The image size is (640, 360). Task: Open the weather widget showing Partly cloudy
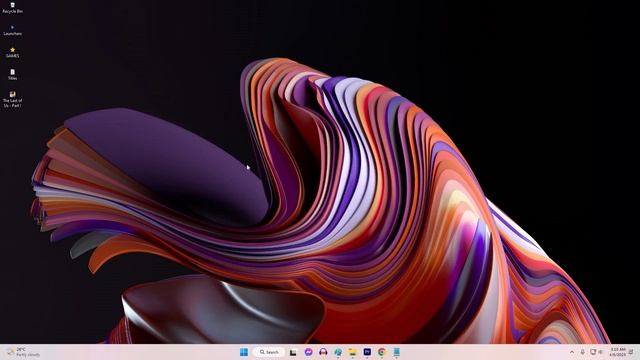click(24, 352)
